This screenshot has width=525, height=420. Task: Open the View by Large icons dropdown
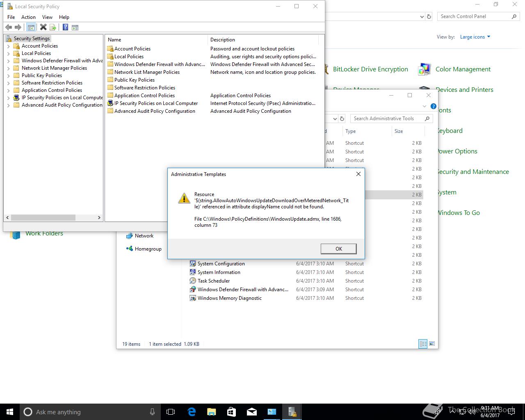475,37
